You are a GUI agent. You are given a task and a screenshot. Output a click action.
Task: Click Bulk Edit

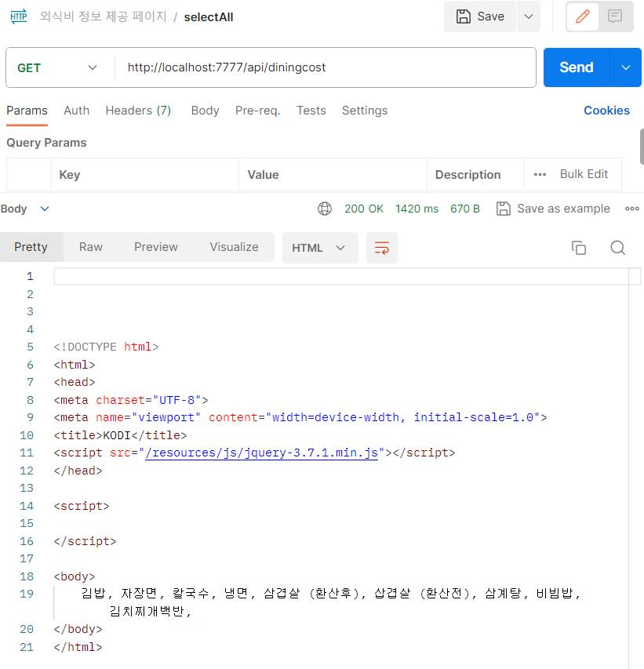pyautogui.click(x=584, y=174)
